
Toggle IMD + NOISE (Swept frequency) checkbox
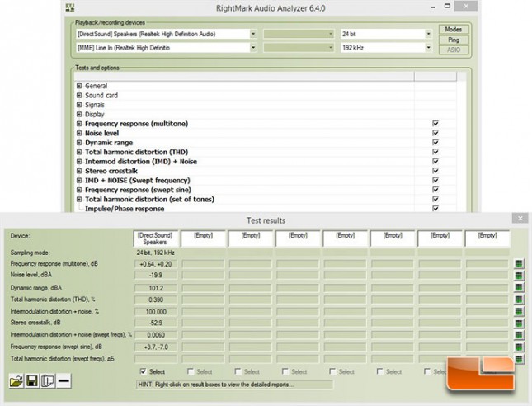(x=435, y=180)
